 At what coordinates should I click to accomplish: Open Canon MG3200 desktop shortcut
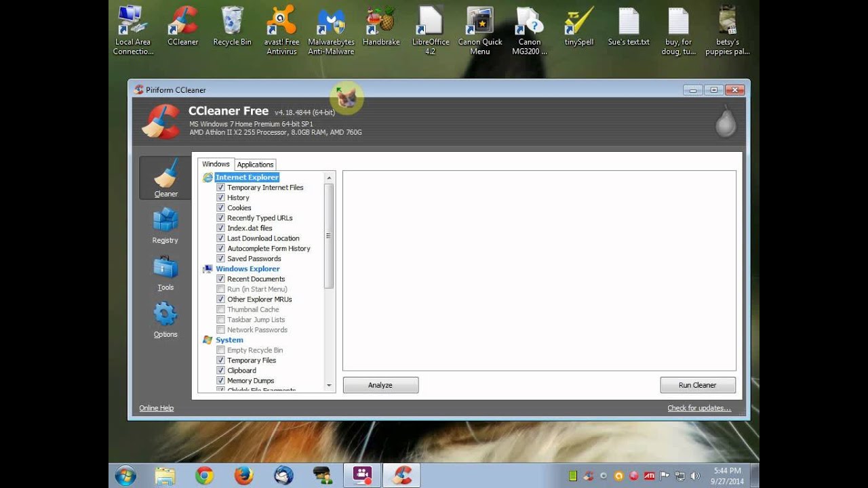click(x=530, y=30)
